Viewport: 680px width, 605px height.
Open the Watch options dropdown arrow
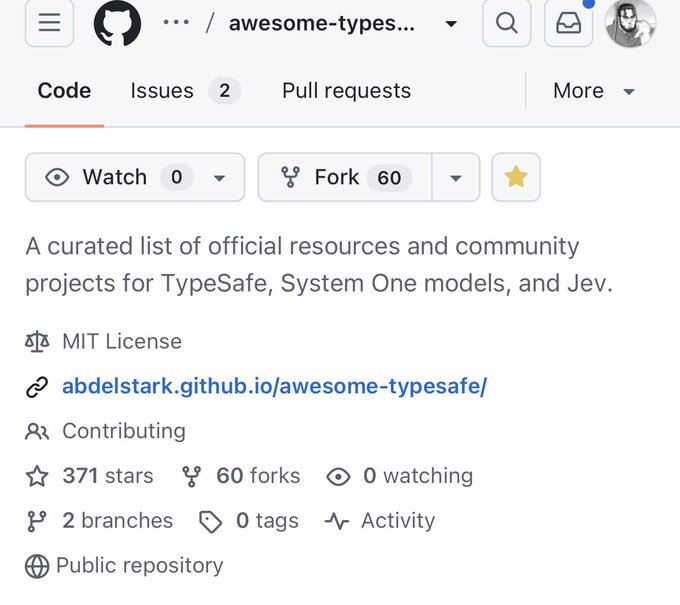pos(219,178)
